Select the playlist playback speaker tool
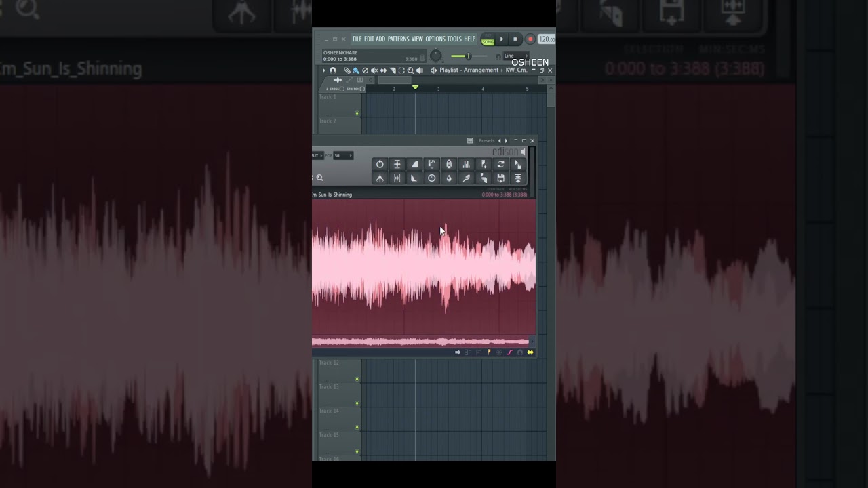 (420, 70)
